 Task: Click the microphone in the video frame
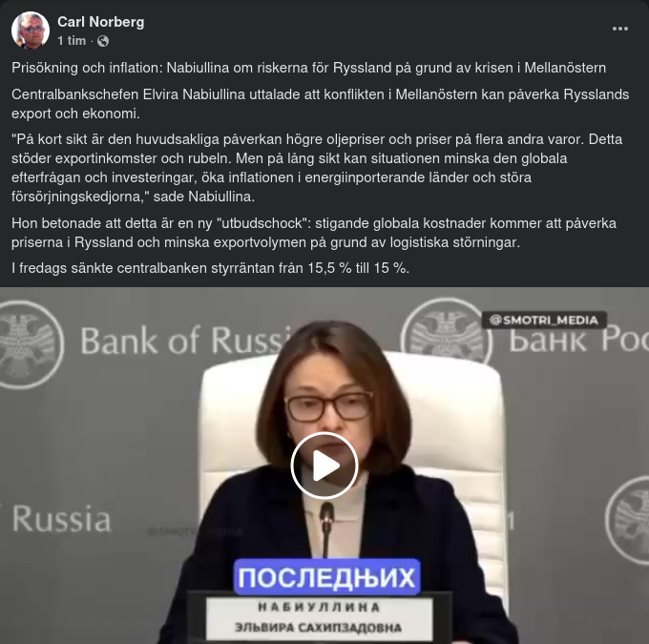[x=326, y=530]
